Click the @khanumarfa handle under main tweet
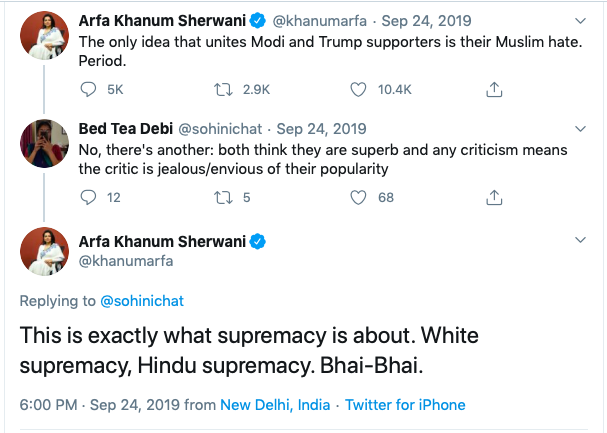Image resolution: width=607 pixels, height=433 pixels. [125, 261]
